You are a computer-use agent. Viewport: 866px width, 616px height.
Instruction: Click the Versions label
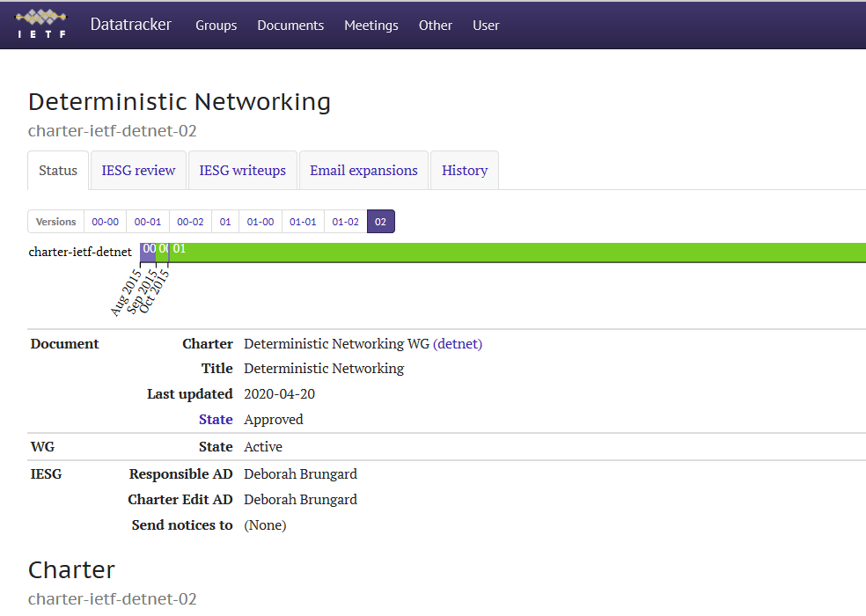tap(55, 222)
